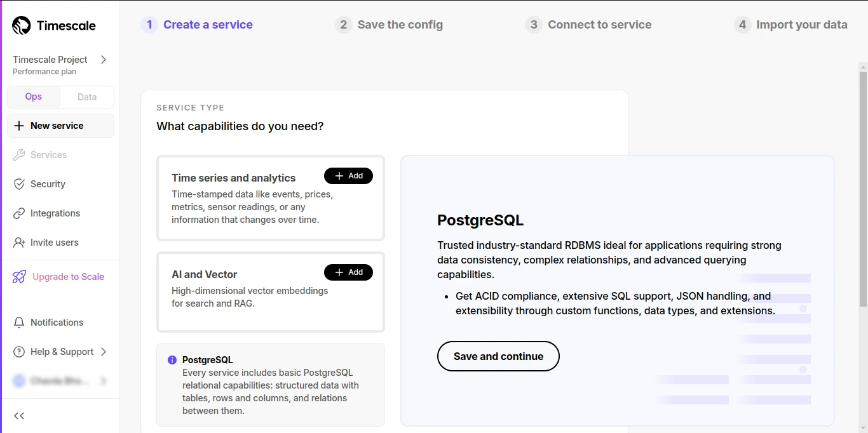868x433 pixels.
Task: Select the AI and Vector card title
Action: (204, 275)
